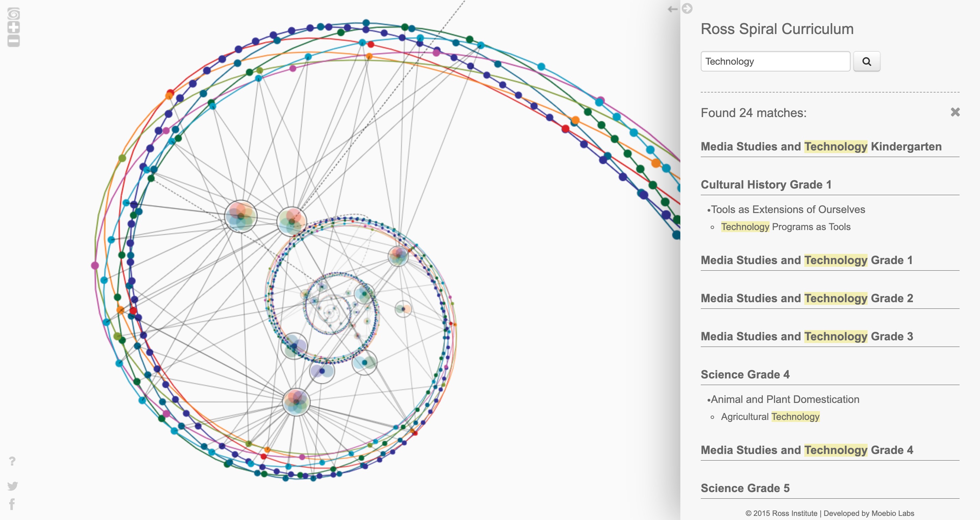980x520 pixels.
Task: Select Technology Programs as Tools sub-item
Action: point(785,227)
